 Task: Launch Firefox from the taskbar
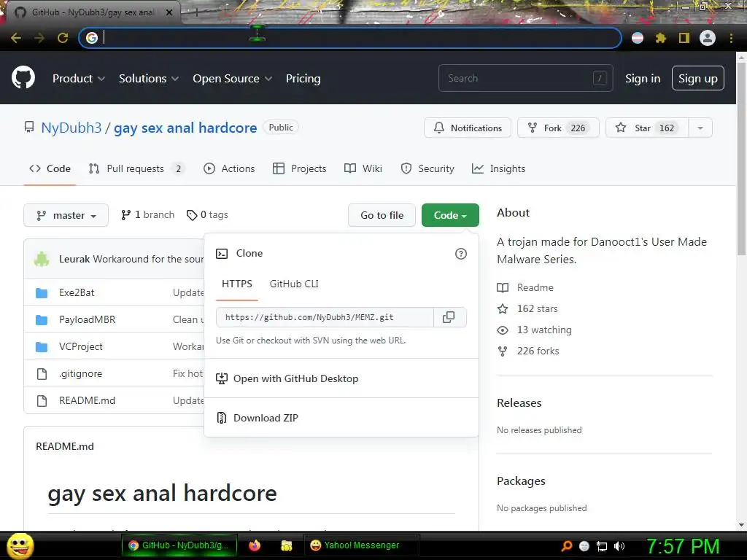pyautogui.click(x=255, y=545)
